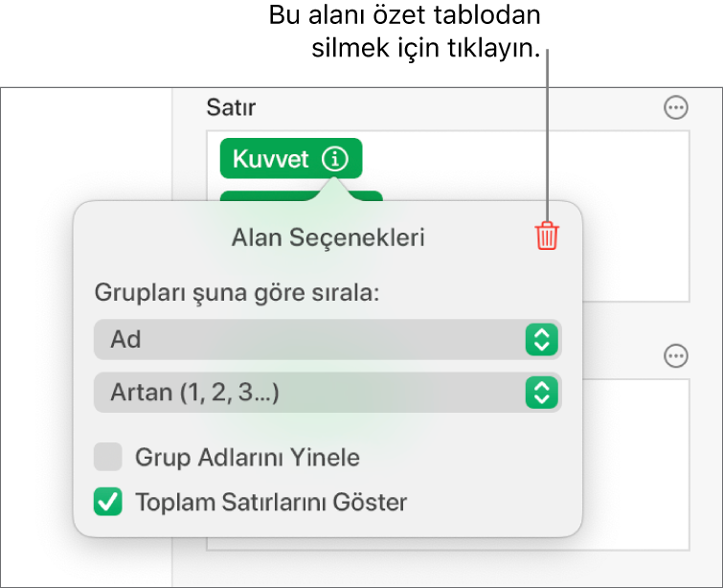The width and height of the screenshot is (723, 588).
Task: Click the green arrows on Artan popup
Action: (x=541, y=392)
